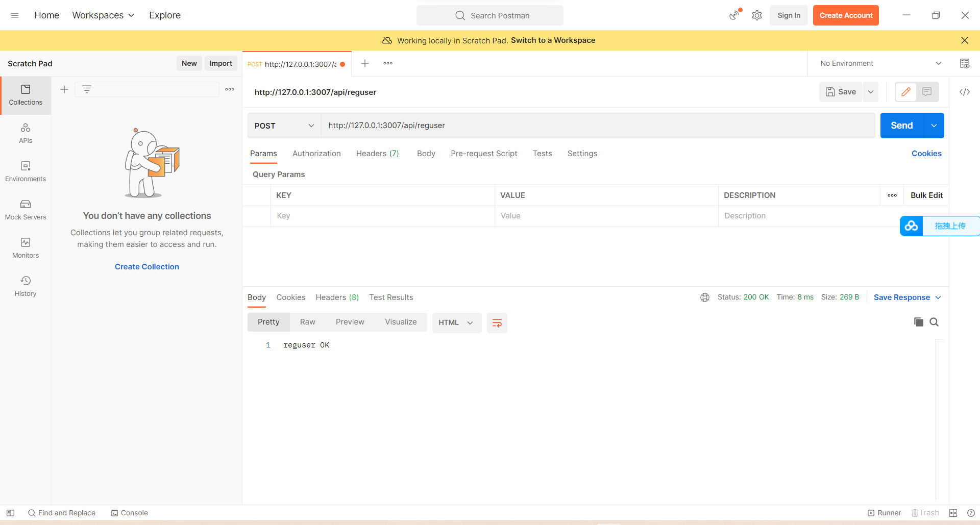Click the Bulk Edit link
Viewport: 980px width, 525px height.
coord(926,195)
